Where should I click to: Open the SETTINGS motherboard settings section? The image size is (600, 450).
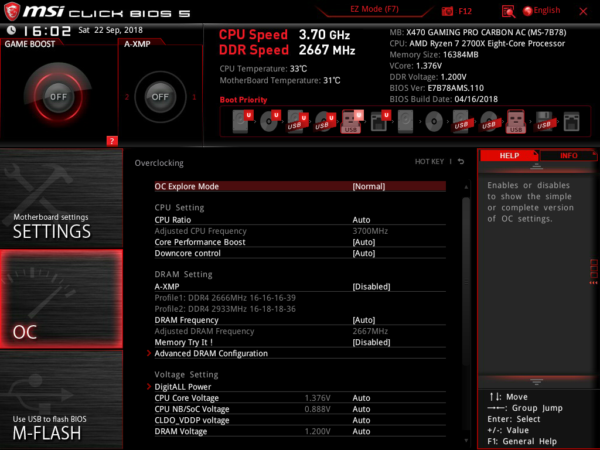click(61, 198)
